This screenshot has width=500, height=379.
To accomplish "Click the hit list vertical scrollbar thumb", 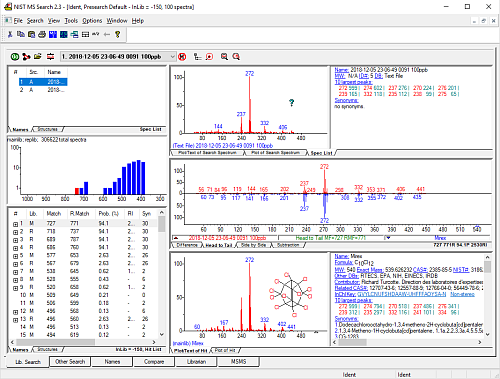I will [161, 224].
